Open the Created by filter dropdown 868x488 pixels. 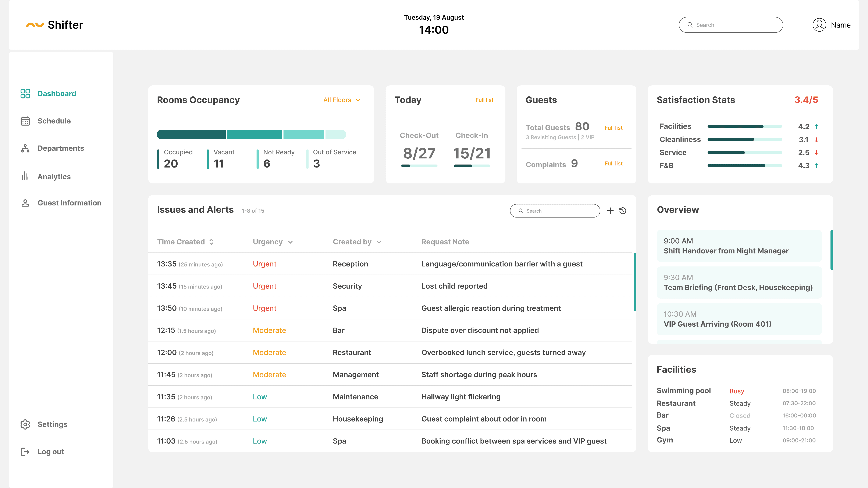[379, 242]
